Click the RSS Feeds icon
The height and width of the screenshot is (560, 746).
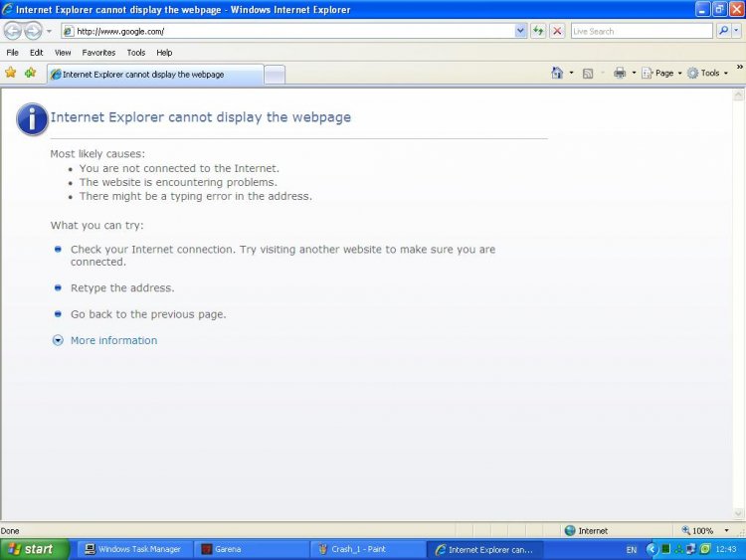point(588,74)
